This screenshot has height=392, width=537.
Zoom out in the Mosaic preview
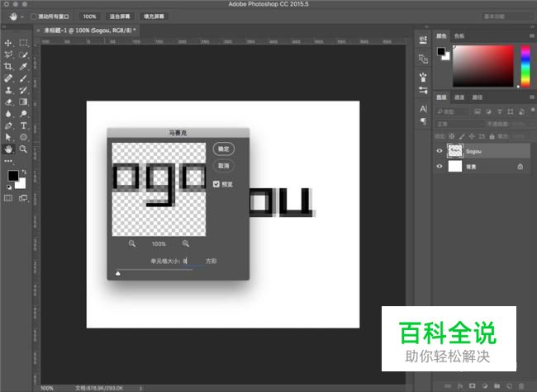click(132, 243)
